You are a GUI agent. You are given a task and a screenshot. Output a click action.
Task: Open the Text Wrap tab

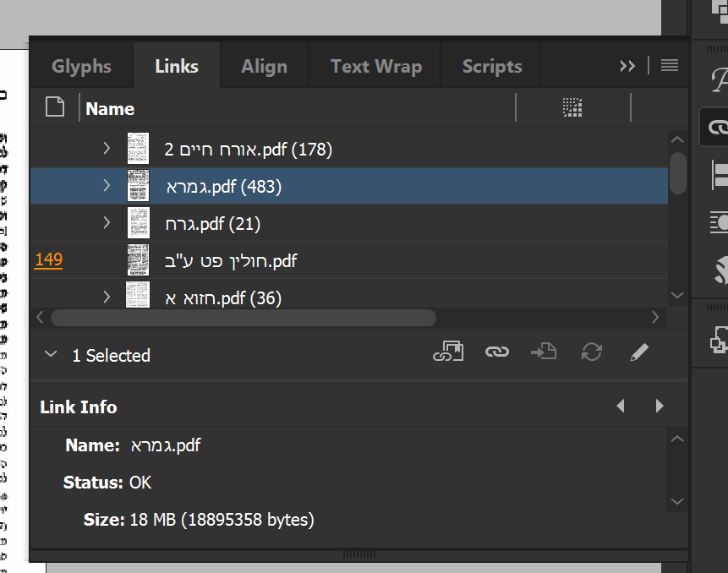point(376,67)
